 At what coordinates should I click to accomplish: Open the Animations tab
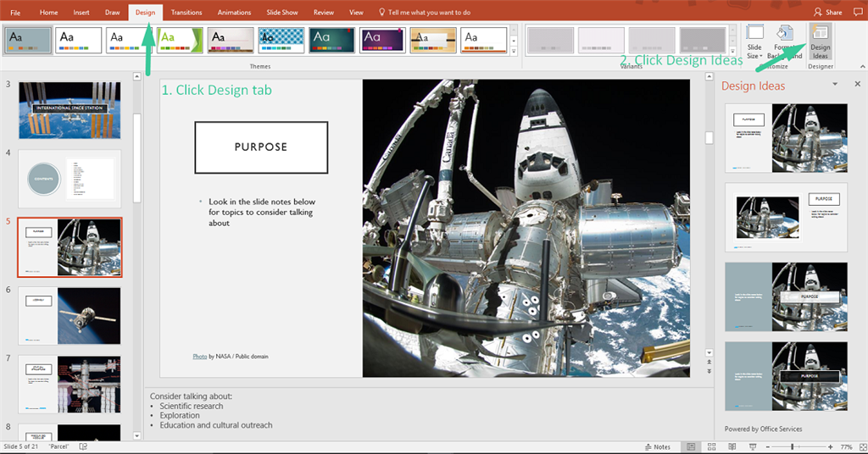(234, 12)
